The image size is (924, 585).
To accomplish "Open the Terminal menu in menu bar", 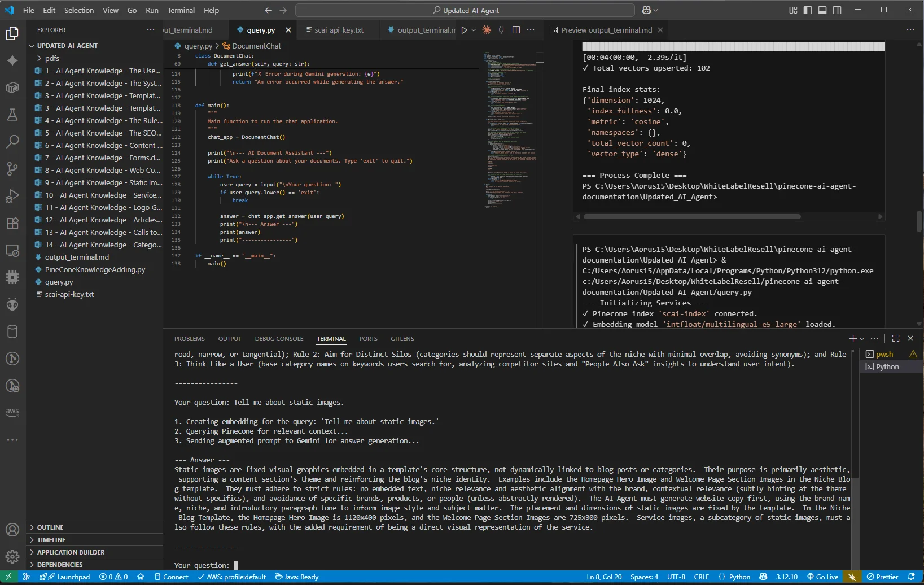I will 181,10.
